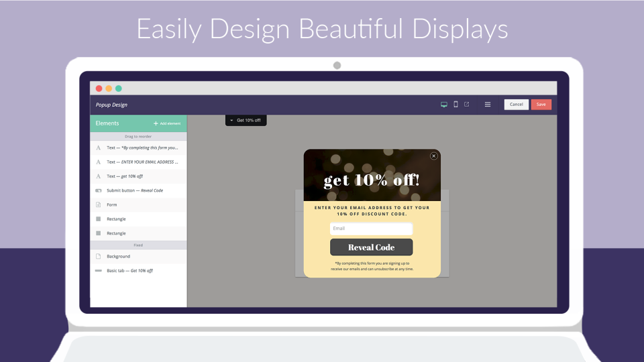Click the 'get 10% off!' popup heading

click(372, 180)
